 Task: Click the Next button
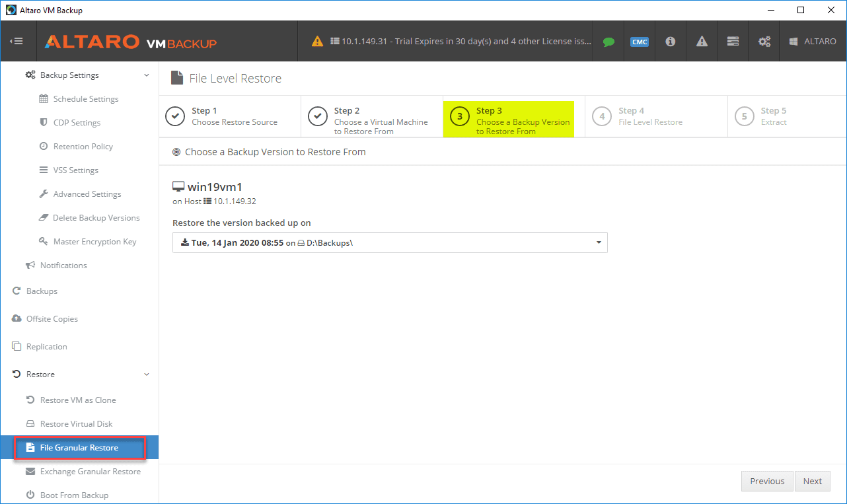pos(812,481)
